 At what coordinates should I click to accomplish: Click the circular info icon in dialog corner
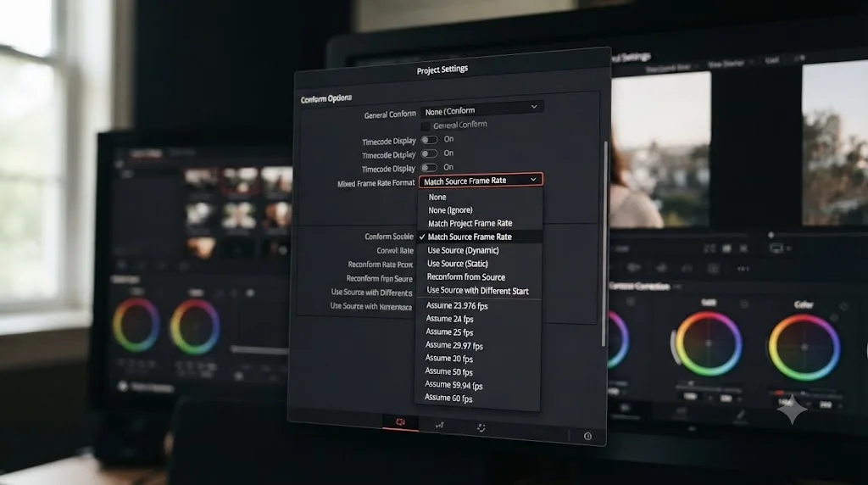pos(588,437)
